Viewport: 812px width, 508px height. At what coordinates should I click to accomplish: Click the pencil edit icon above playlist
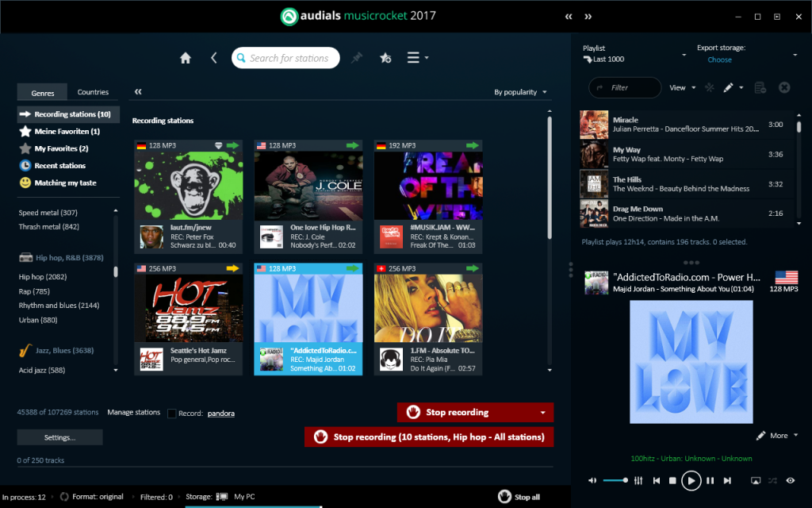(x=729, y=87)
